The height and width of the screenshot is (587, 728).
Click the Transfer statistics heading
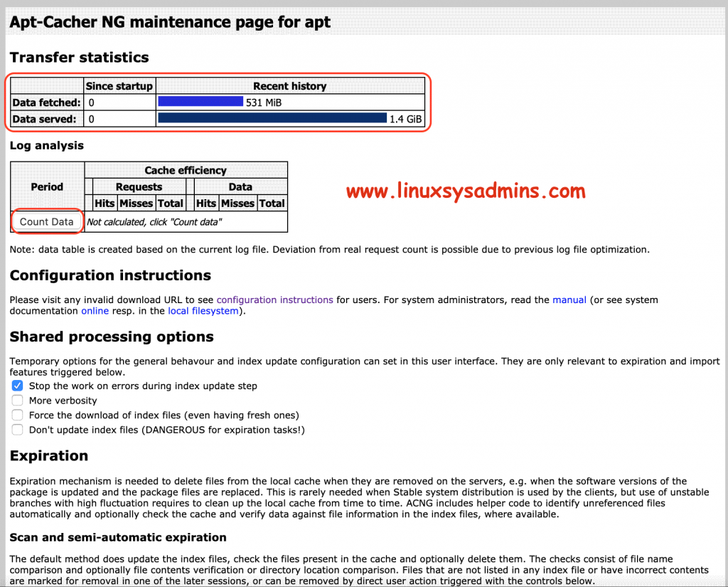pyautogui.click(x=79, y=58)
